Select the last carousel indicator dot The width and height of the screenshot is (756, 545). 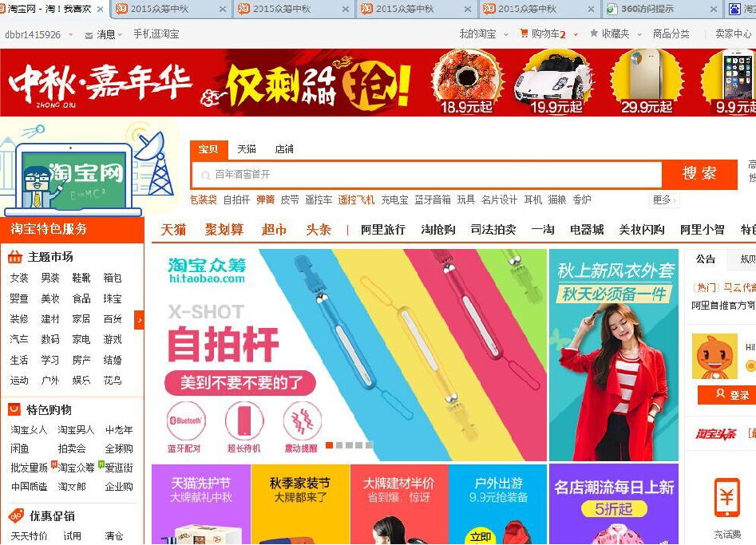(369, 445)
